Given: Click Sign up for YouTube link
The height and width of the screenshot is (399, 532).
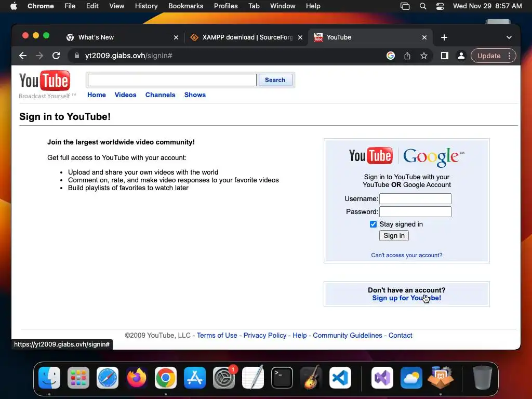Looking at the screenshot, I should 406,298.
